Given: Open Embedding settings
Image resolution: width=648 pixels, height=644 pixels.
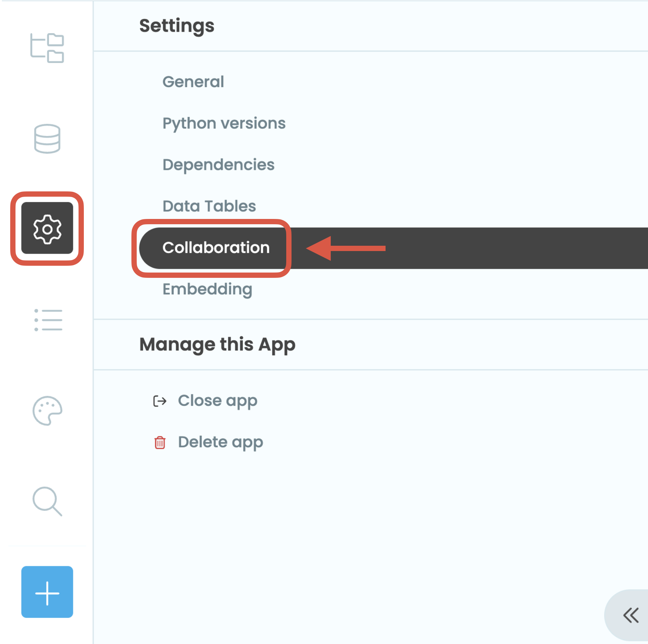Looking at the screenshot, I should (x=207, y=289).
